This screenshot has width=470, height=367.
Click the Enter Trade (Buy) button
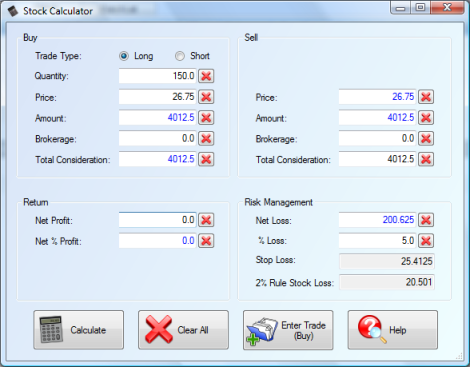click(288, 330)
